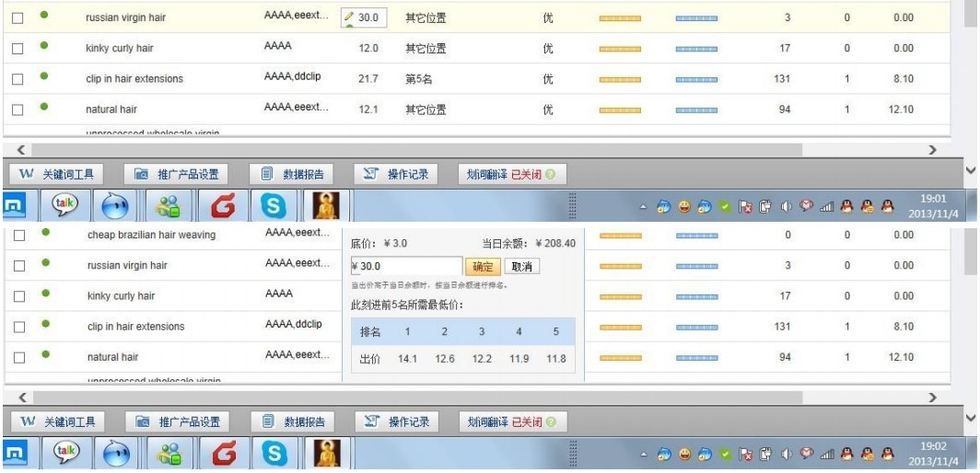This screenshot has height=473, width=980.
Task: Click the rank 5 bid value 11.8
Action: (555, 359)
